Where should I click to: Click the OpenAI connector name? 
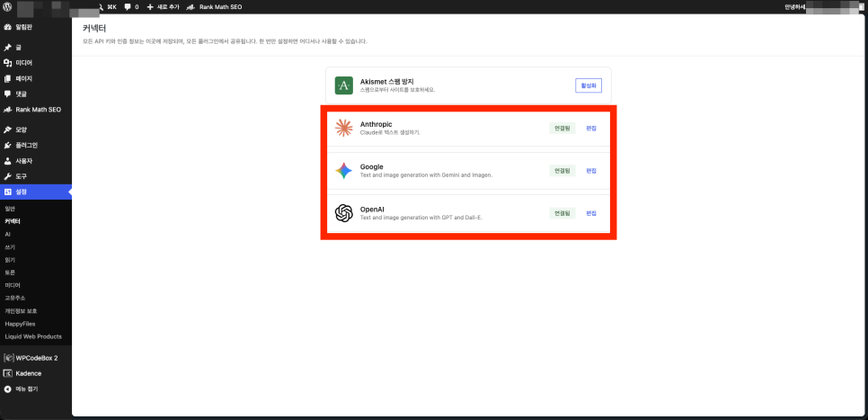373,210
